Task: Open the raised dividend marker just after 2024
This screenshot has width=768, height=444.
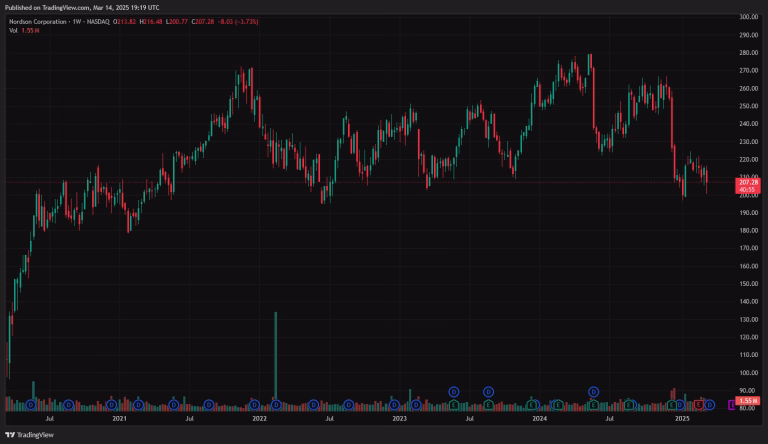Action: 593,391
